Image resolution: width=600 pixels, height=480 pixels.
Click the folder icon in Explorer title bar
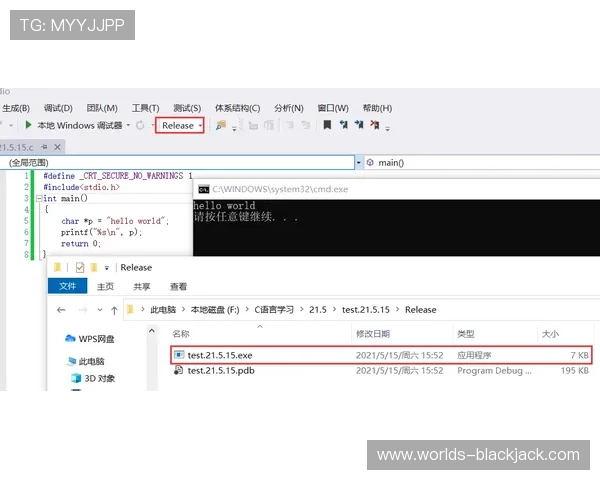point(57,267)
